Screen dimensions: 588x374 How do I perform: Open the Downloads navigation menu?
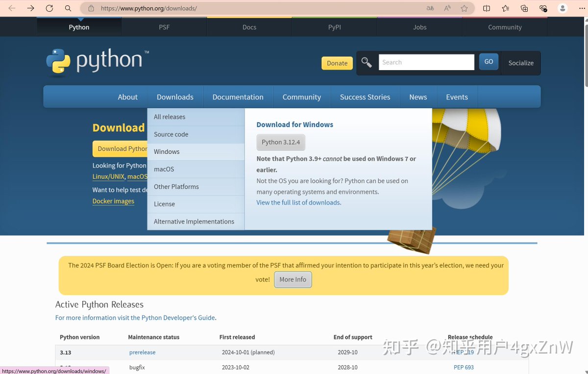pos(175,97)
